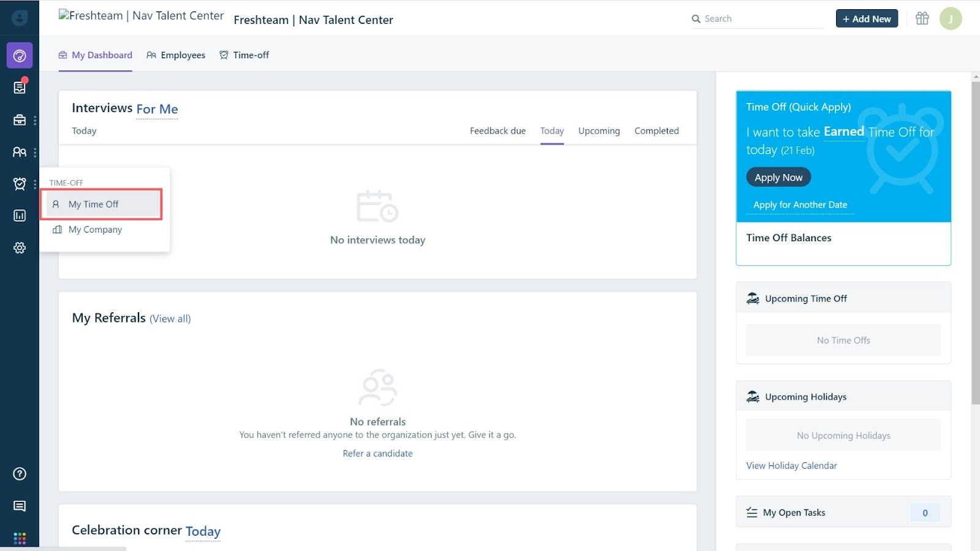Click the Upcoming Holidays beach icon
Screen dimensions: 980x551
tap(753, 397)
